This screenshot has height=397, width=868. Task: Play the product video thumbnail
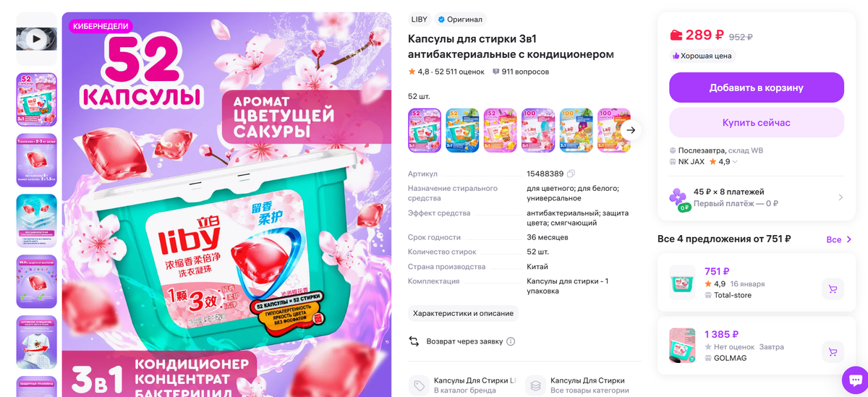click(x=36, y=39)
